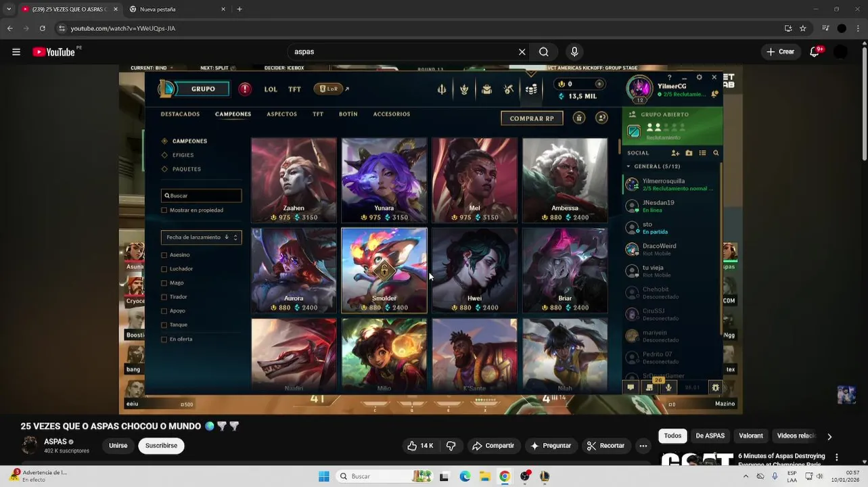
Task: Check the Mago filter
Action: (x=164, y=283)
